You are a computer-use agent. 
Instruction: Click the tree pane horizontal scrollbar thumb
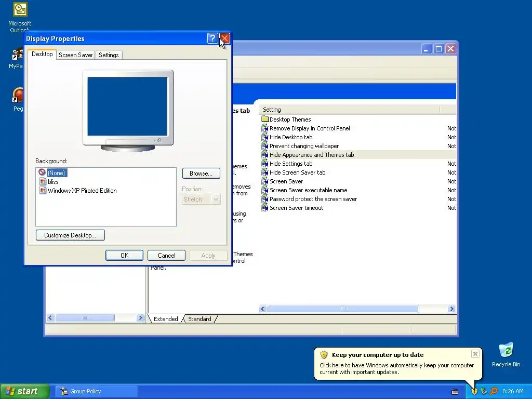85,318
